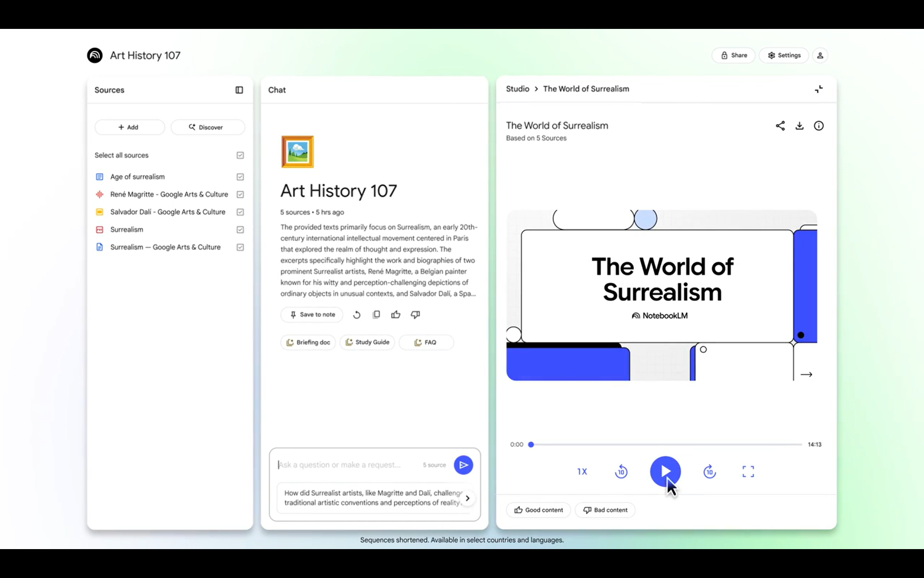This screenshot has width=924, height=578.
Task: Collapse the Studio panel view
Action: click(x=819, y=89)
